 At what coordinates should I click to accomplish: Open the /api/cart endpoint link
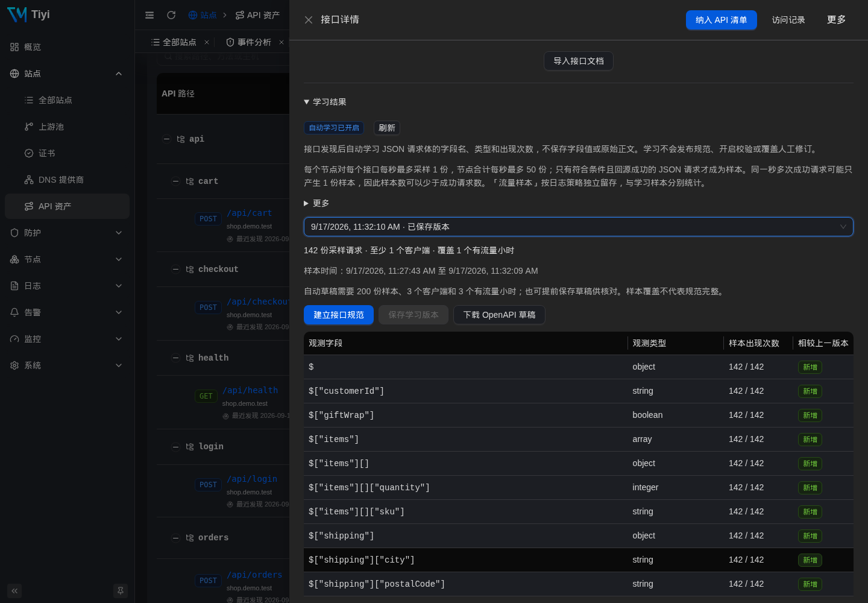pyautogui.click(x=250, y=213)
